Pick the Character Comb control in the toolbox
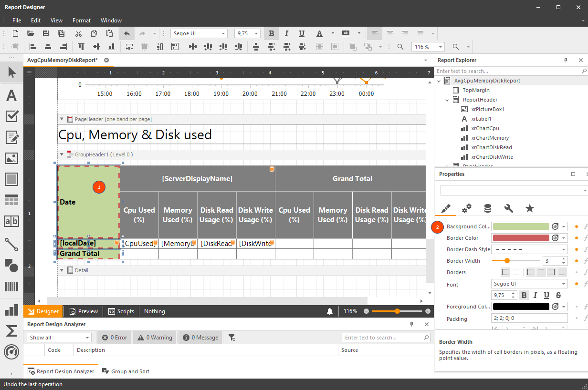Viewport: 588px width, 390px height. pyautogui.click(x=11, y=221)
